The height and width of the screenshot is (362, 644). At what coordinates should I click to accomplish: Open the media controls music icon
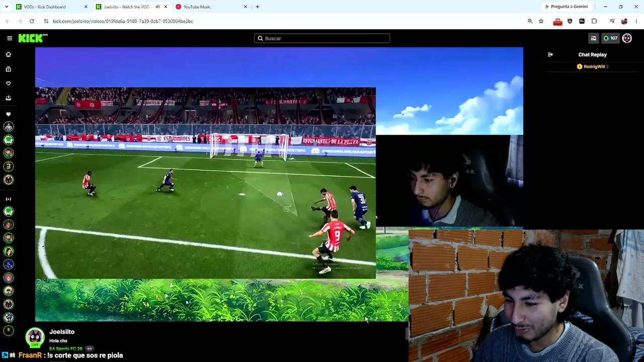pos(612,21)
